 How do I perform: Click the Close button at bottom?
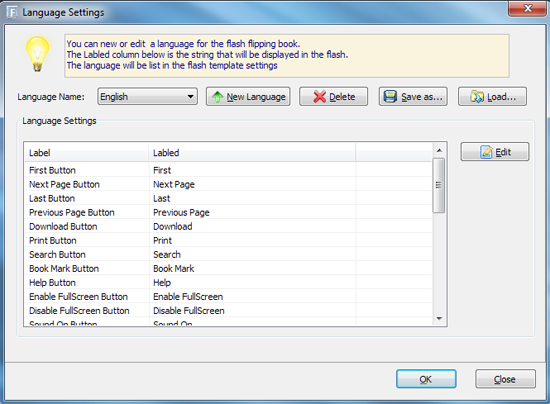pos(505,379)
